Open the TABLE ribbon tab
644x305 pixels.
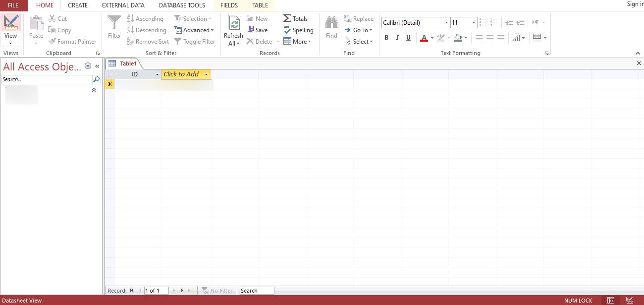(x=260, y=5)
